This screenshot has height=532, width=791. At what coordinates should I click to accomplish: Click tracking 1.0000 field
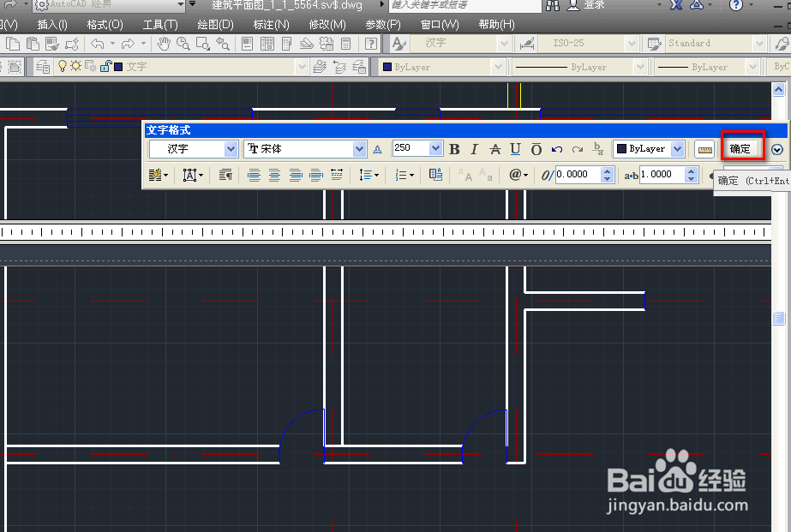(x=662, y=175)
